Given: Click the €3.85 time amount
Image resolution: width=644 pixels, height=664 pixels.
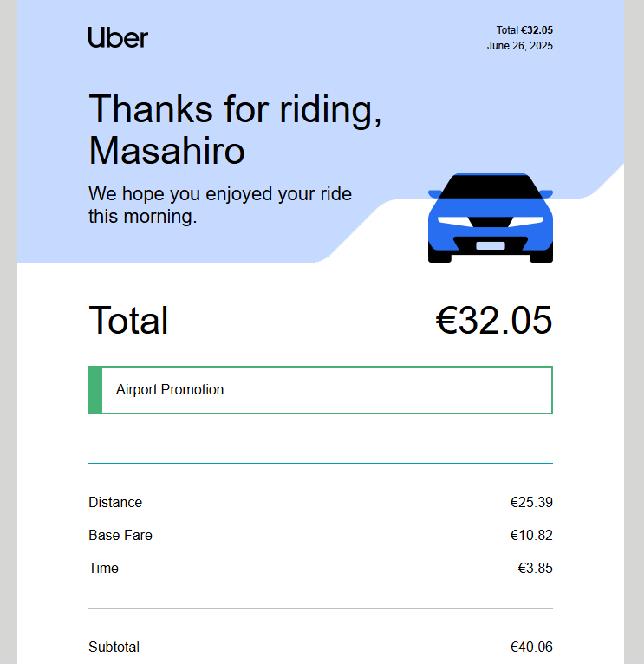Looking at the screenshot, I should 535,569.
